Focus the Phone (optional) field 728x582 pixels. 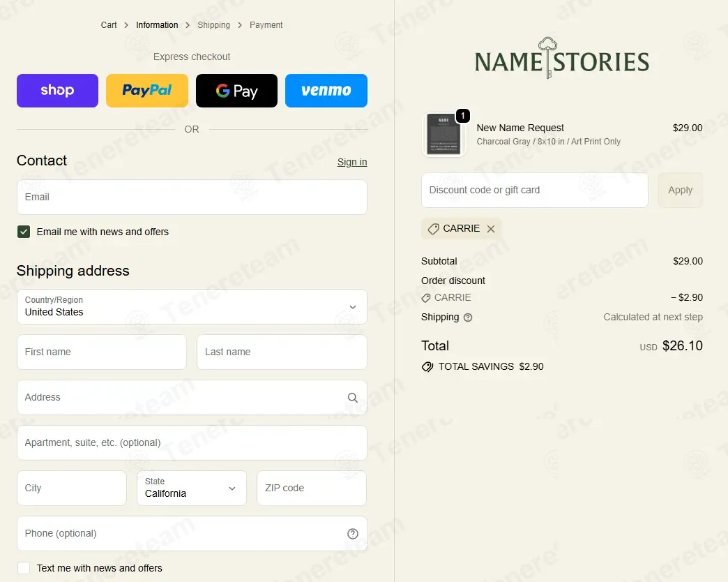192,534
